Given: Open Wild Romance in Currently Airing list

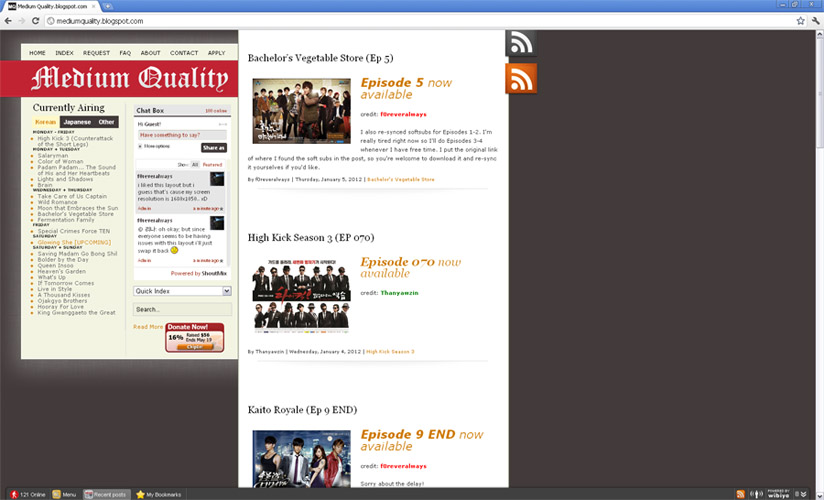Looking at the screenshot, I should click(x=57, y=202).
